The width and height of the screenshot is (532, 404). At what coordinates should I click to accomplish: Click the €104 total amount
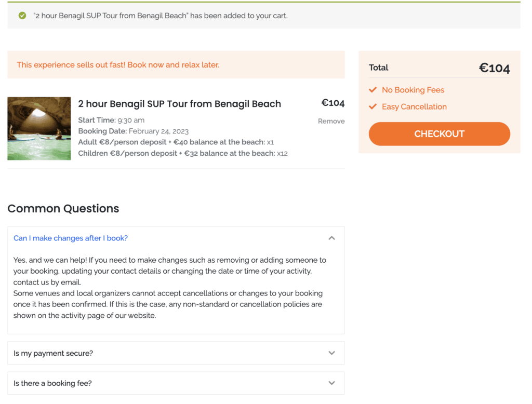coord(495,68)
